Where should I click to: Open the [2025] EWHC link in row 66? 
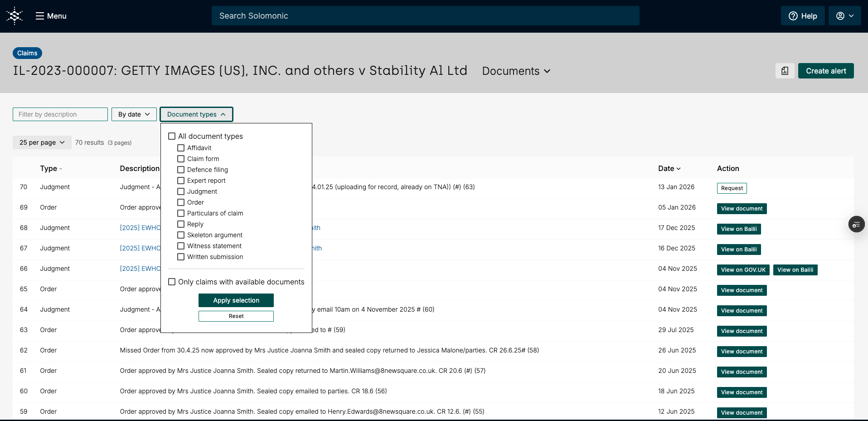click(140, 269)
